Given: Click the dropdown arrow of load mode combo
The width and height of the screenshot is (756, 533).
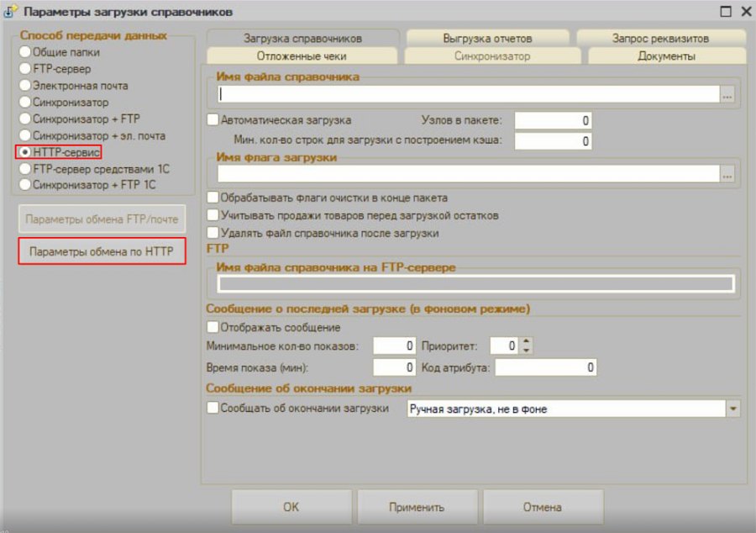Looking at the screenshot, I should (732, 409).
